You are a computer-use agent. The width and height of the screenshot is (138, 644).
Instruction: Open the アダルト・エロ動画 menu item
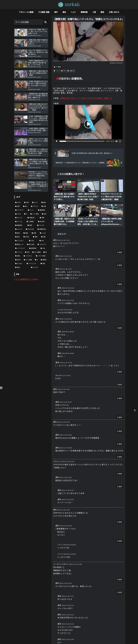pyautogui.click(x=26, y=12)
